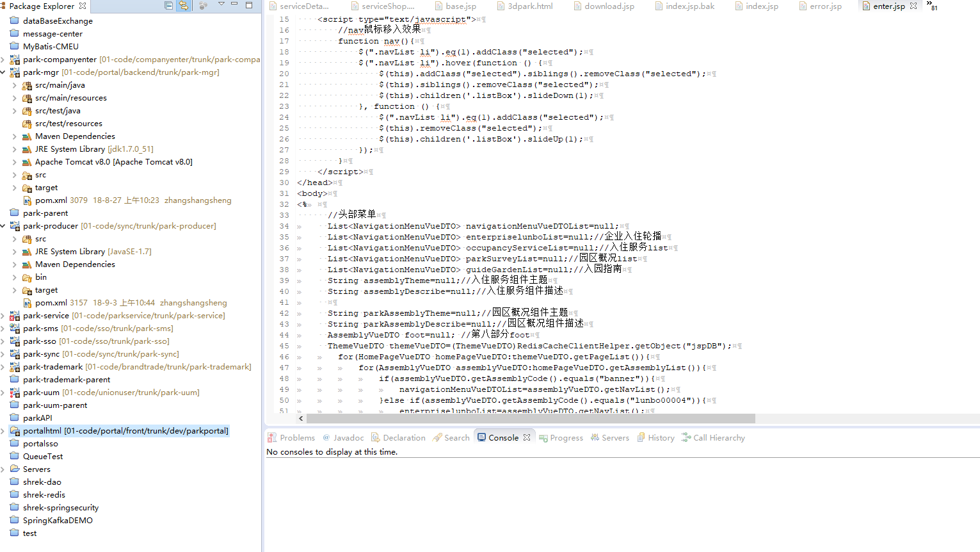Open the History view tab

pos(655,438)
